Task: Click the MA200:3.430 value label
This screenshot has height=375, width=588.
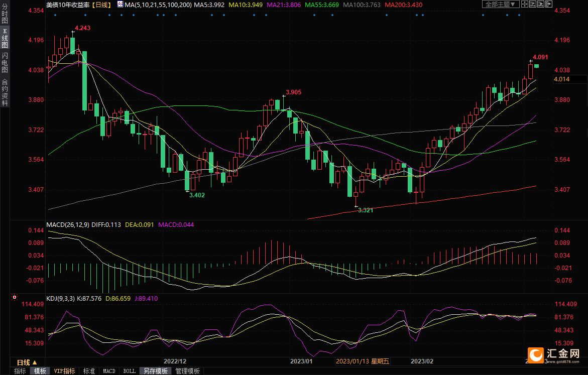Action: pos(404,5)
